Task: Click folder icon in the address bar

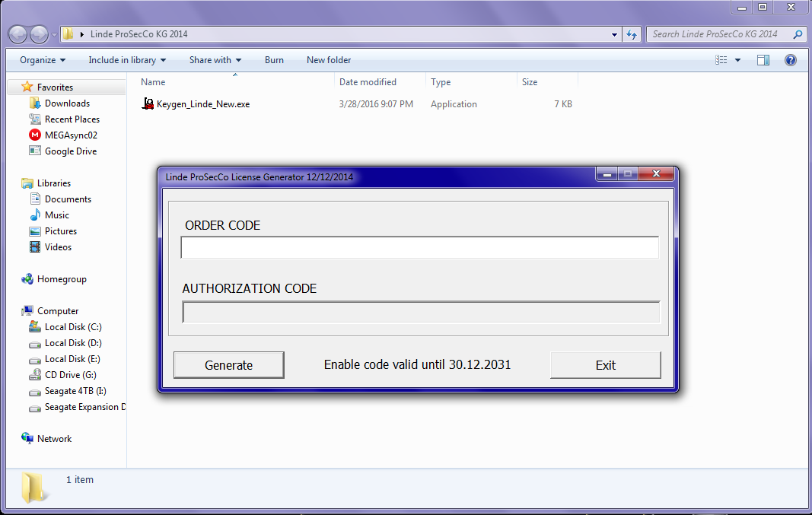Action: click(68, 34)
